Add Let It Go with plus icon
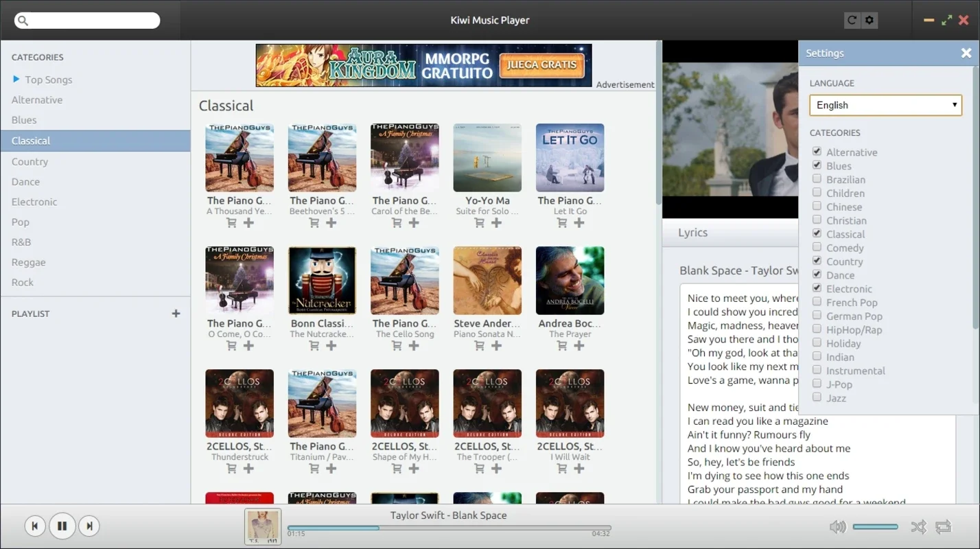Viewport: 980px width, 549px height. [579, 223]
